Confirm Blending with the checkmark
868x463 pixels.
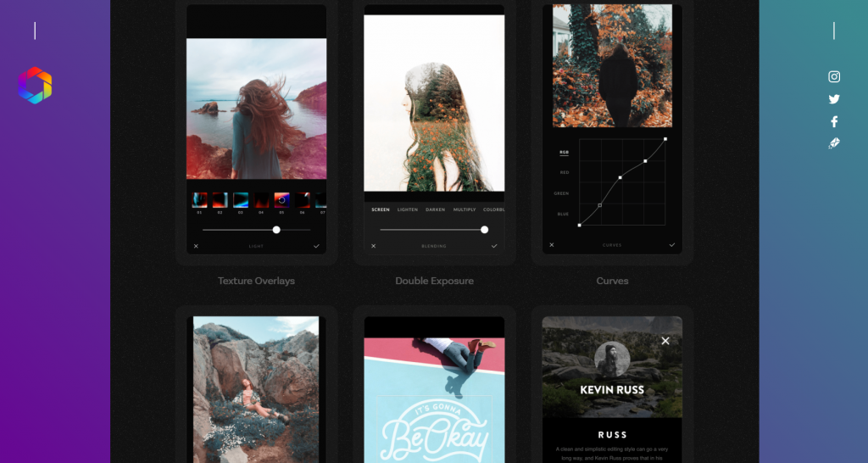[x=494, y=246]
